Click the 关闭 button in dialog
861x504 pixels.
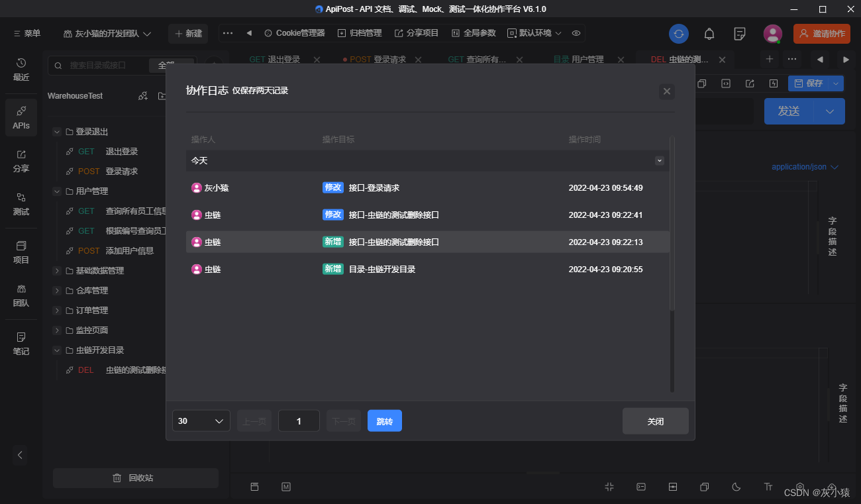point(656,421)
